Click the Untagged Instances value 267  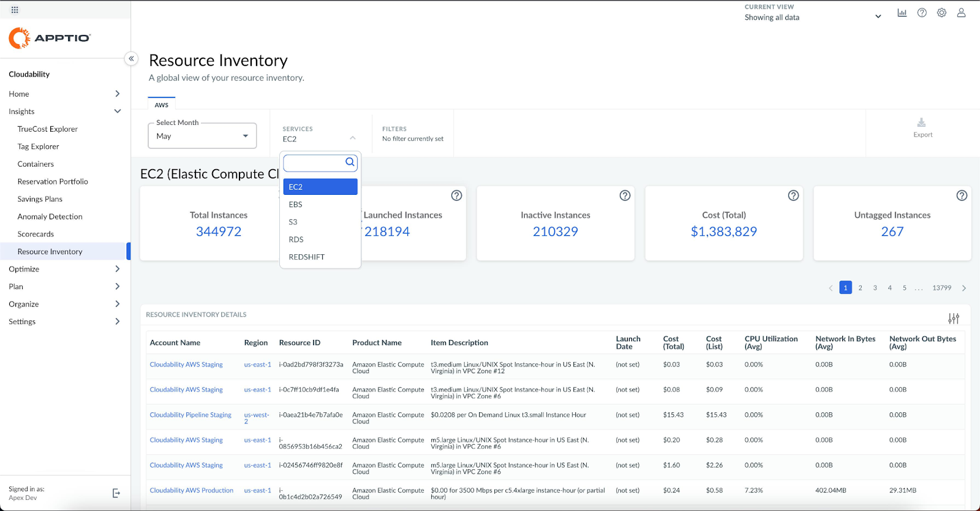(892, 232)
